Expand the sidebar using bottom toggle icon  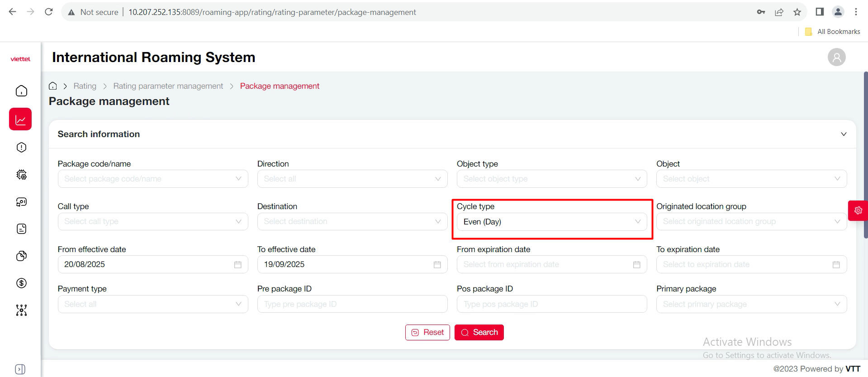20,369
